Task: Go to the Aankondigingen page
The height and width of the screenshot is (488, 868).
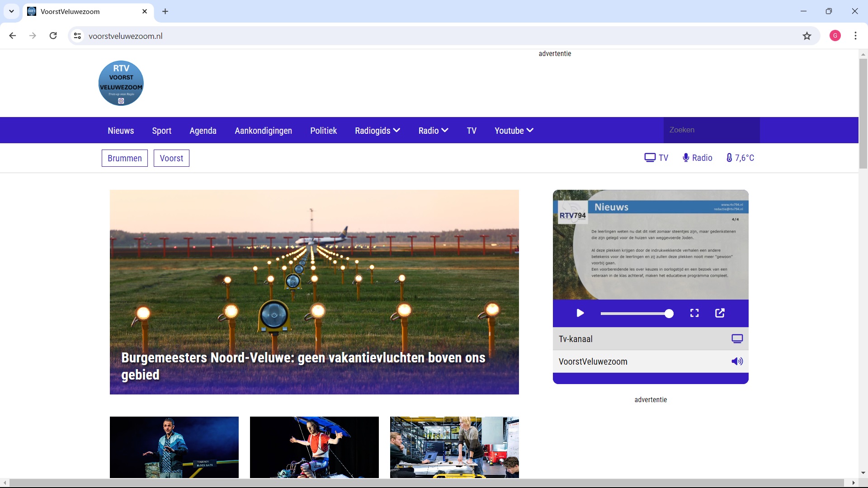Action: 263,131
